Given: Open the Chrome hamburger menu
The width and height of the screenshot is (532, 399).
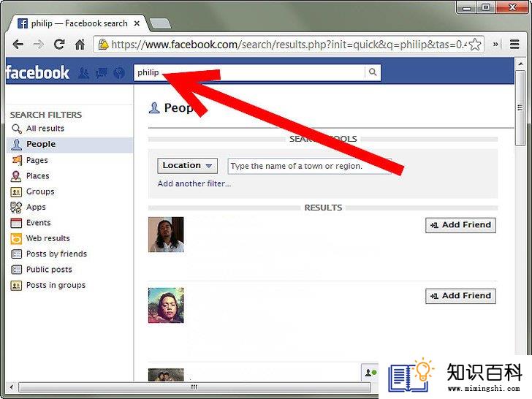Looking at the screenshot, I should pyautogui.click(x=514, y=44).
